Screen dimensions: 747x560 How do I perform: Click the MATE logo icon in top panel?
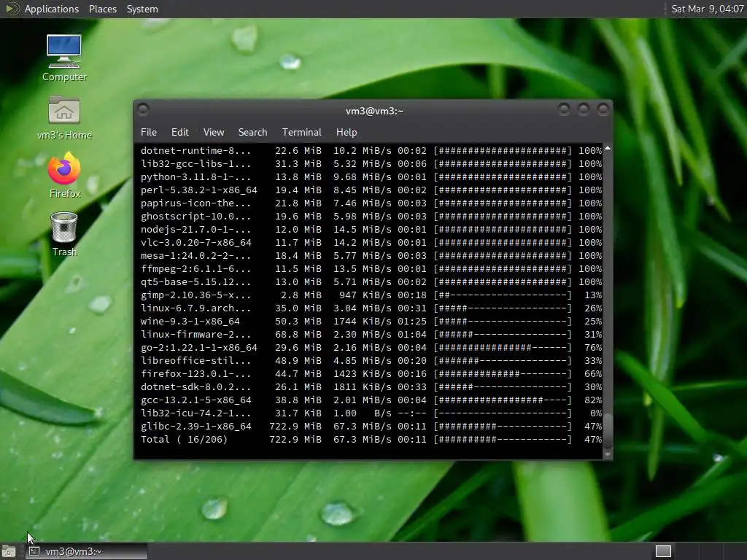12,9
